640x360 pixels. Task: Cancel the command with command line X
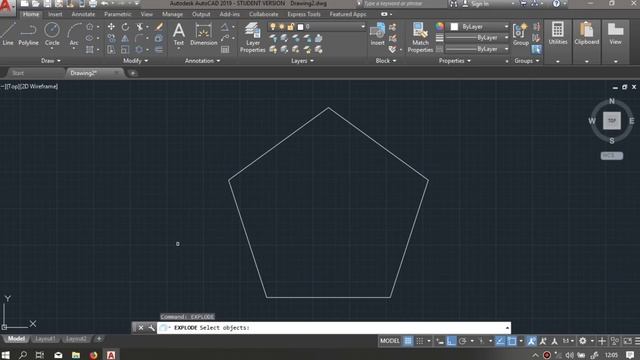click(141, 328)
